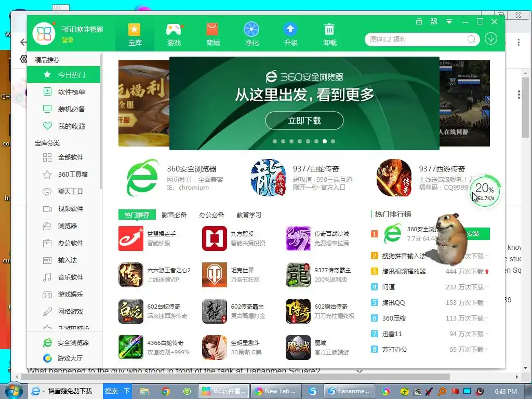Select 视频软件 category
The width and height of the screenshot is (532, 399).
[64, 209]
